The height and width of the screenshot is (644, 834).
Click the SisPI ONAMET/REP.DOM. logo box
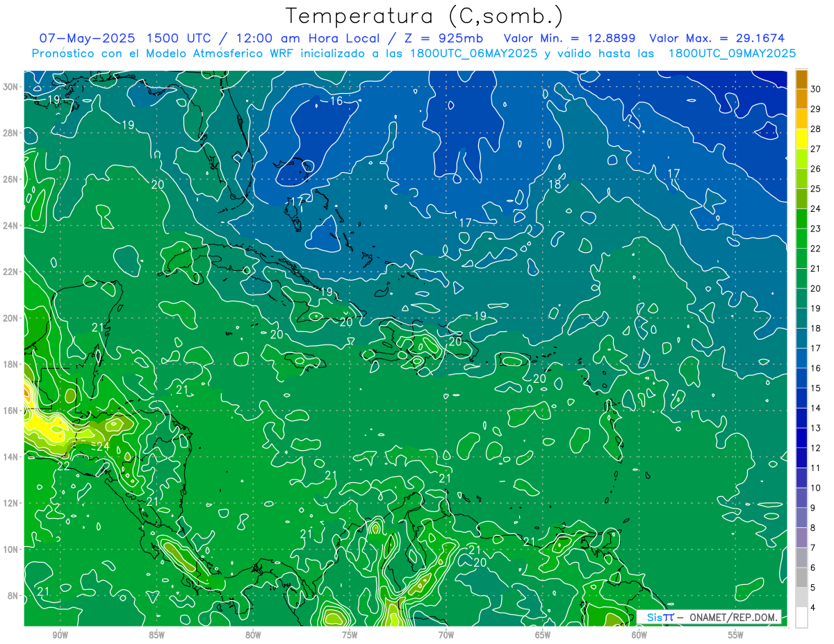709,617
